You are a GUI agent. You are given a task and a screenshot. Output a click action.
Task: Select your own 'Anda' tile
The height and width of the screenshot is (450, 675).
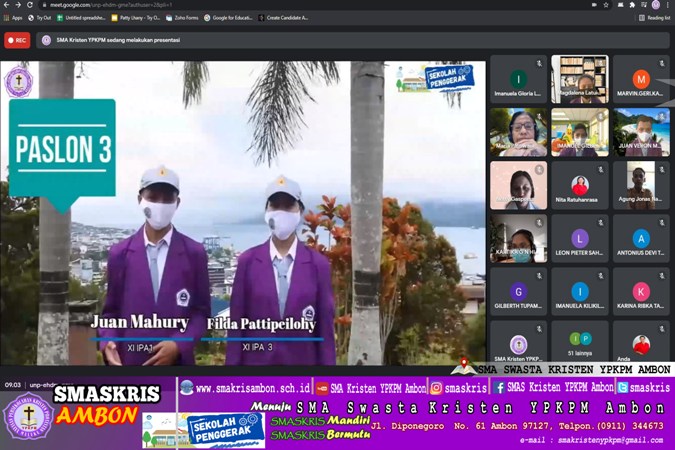click(x=641, y=341)
